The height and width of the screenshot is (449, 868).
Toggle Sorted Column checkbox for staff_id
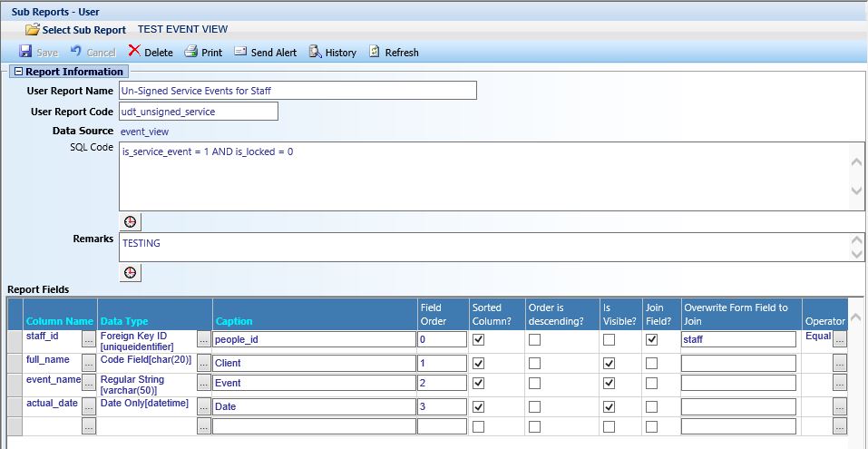pos(479,339)
